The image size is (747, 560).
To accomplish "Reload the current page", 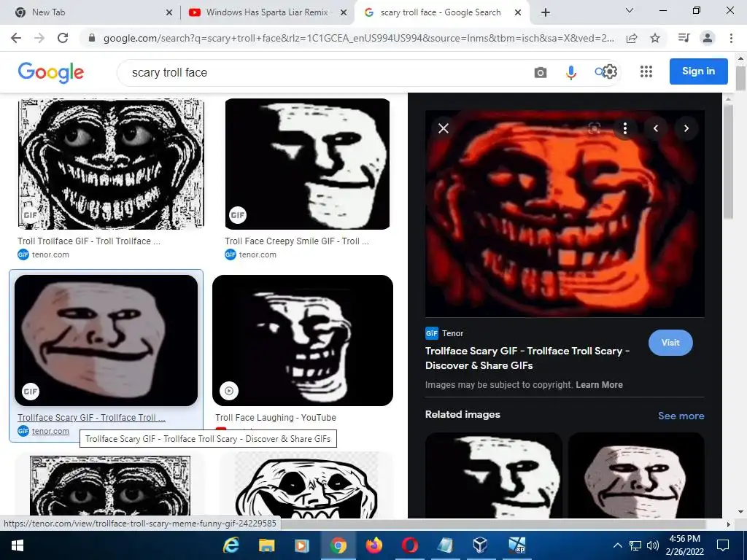I will [x=63, y=38].
